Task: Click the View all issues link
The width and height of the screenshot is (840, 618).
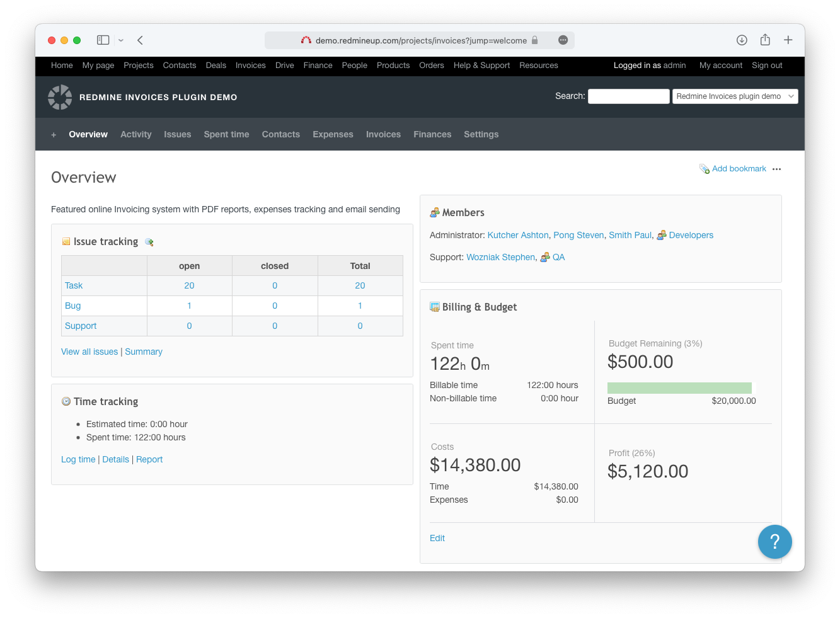Action: pyautogui.click(x=89, y=352)
